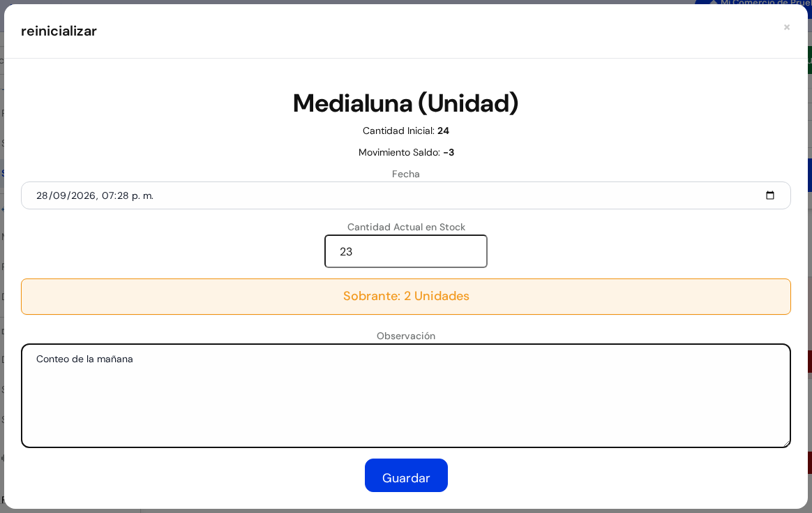The image size is (812, 513).
Task: Click the Sobrante: 2 Unidades notice
Action: click(x=406, y=297)
